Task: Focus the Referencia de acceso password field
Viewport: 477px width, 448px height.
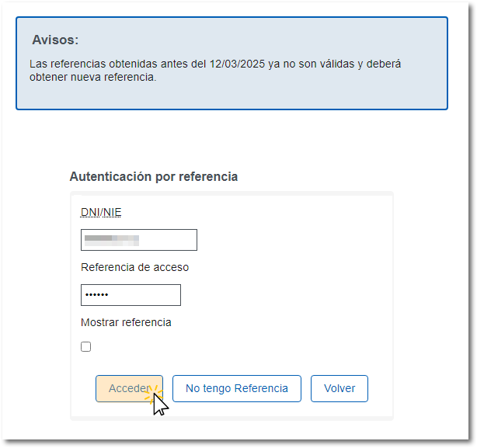Action: (148, 295)
